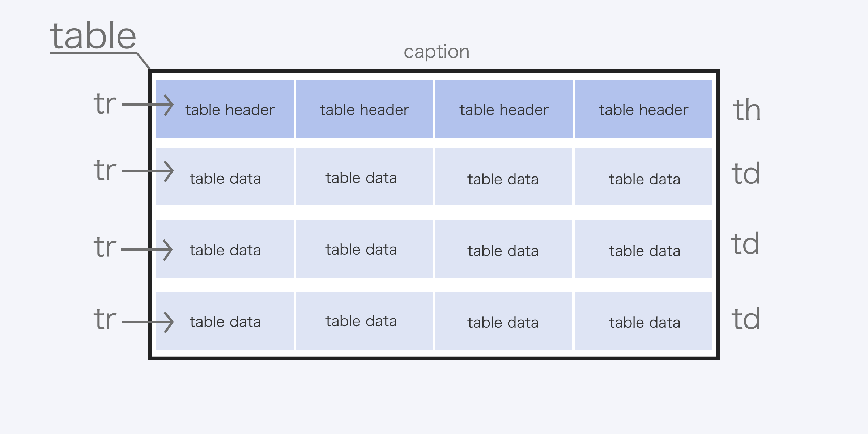
Task: Click the arrow pointing to the header row
Action: click(148, 105)
